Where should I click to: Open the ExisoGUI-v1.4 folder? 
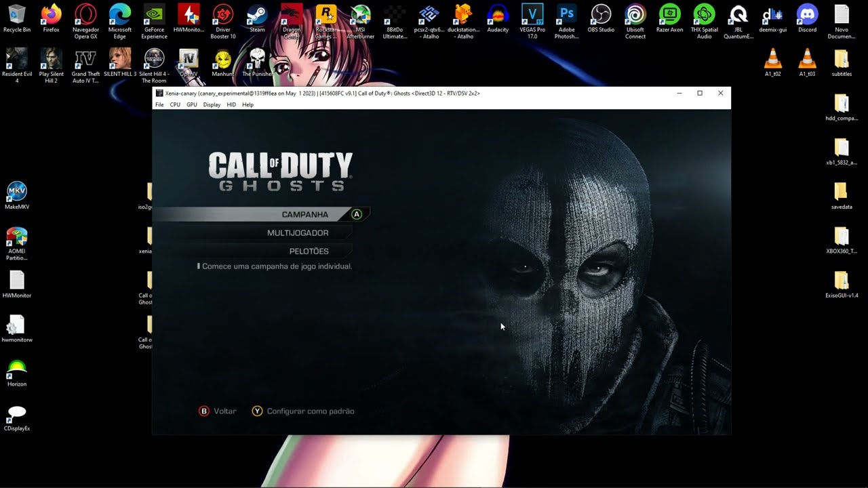click(842, 285)
